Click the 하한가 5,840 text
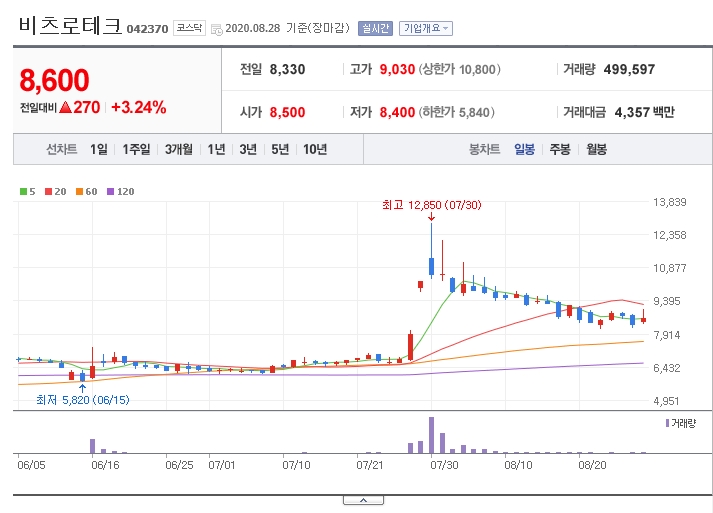Viewport: 713px width, 513px height. click(456, 112)
